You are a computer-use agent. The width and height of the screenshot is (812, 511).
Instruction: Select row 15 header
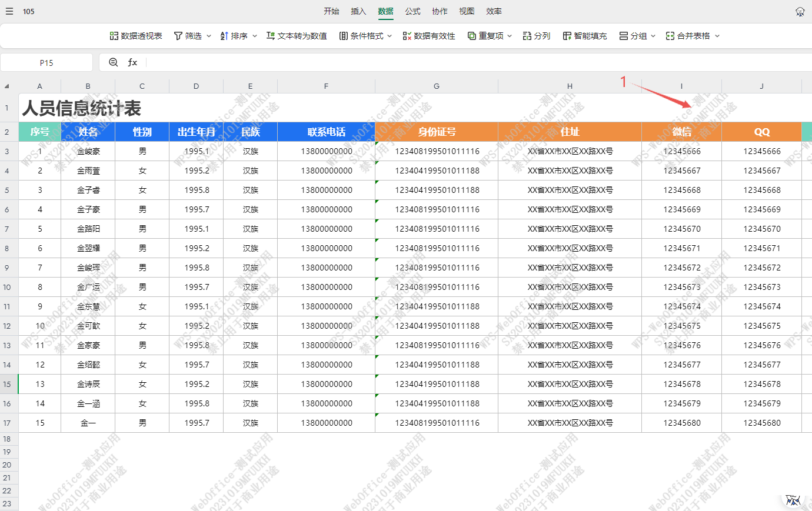(x=9, y=384)
